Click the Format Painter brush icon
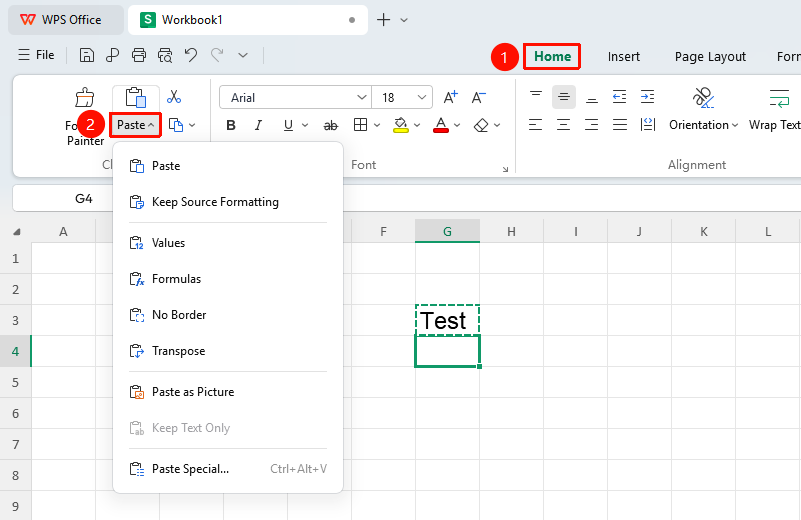Viewport: 801px width, 520px height. pyautogui.click(x=85, y=97)
